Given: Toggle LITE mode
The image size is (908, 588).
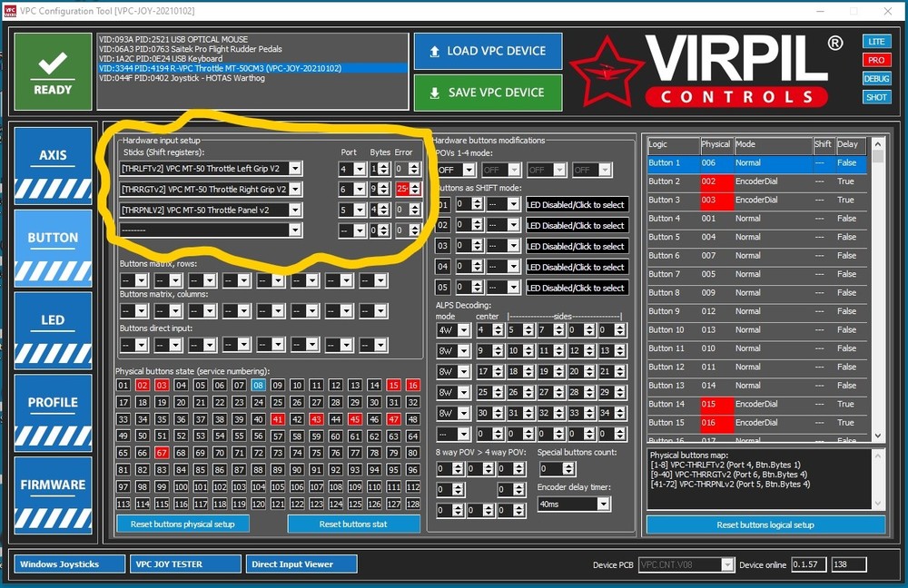Looking at the screenshot, I should 875,41.
